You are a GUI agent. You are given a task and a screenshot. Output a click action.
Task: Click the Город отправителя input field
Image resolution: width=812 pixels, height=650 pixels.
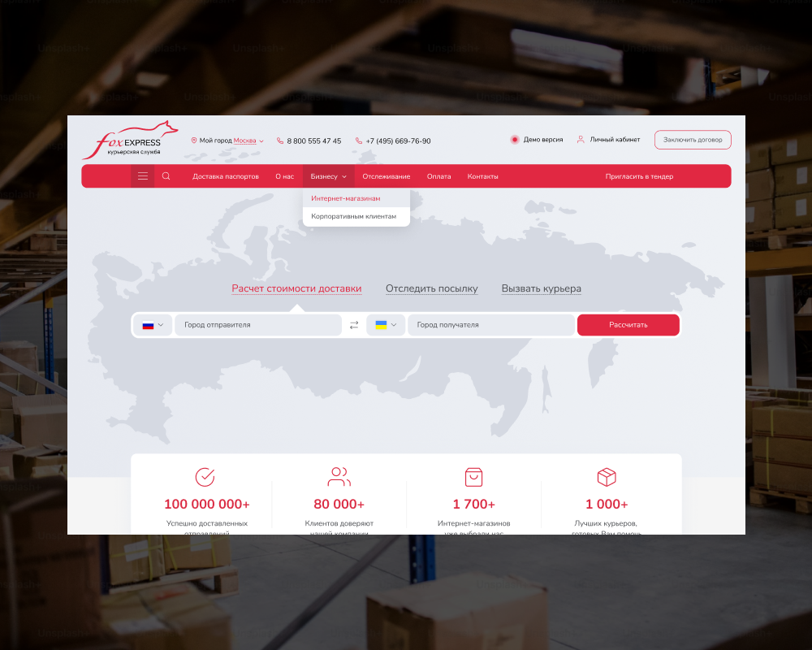[x=258, y=325]
